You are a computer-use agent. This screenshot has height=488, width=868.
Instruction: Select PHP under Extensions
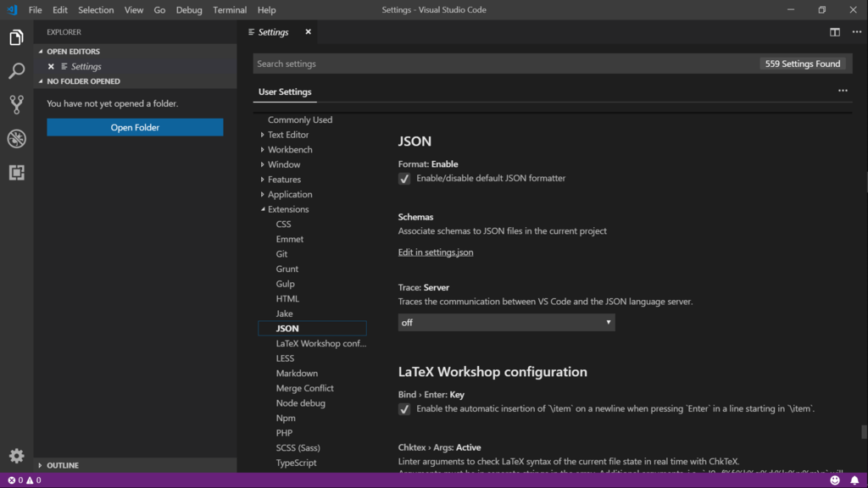coord(284,433)
